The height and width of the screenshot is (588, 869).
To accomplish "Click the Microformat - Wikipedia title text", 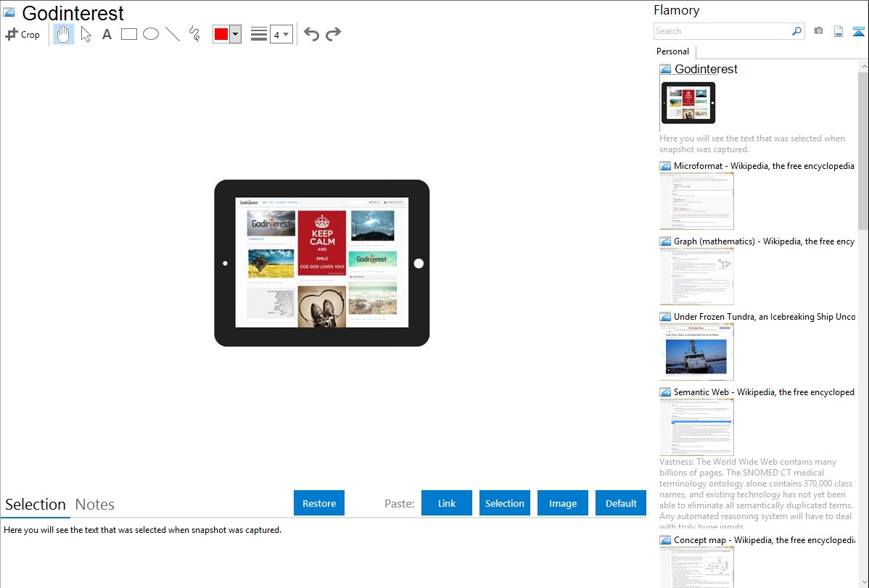I will (x=764, y=166).
